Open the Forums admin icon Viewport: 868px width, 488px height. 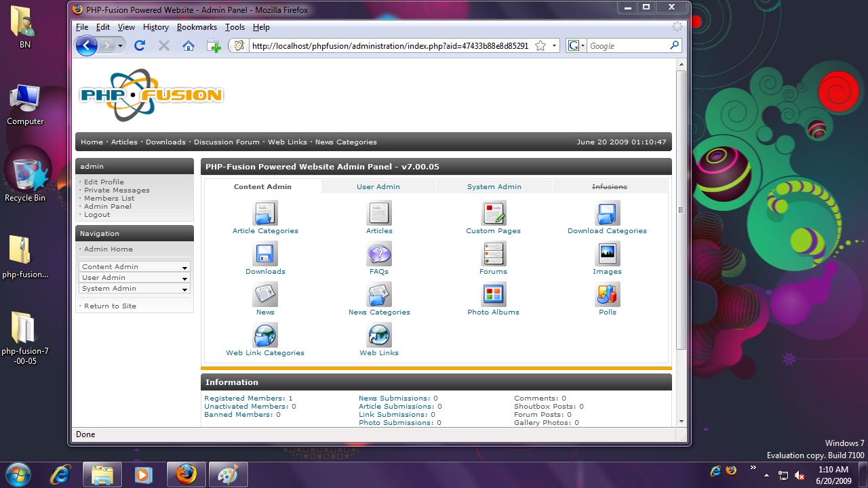tap(493, 254)
